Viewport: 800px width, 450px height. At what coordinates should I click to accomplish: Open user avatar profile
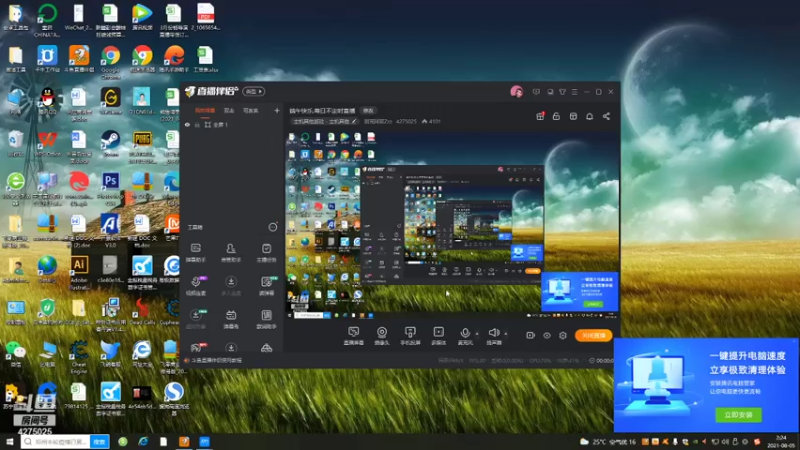click(516, 91)
